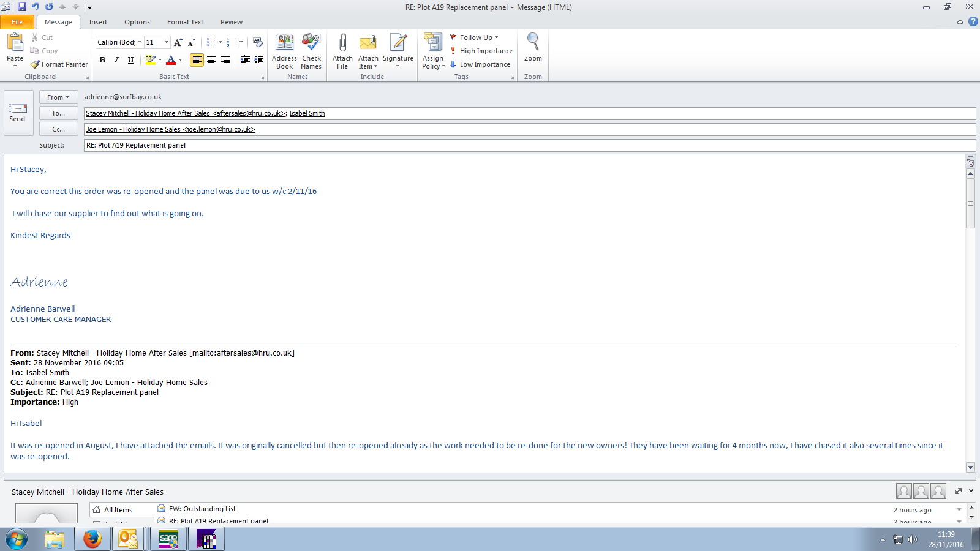
Task: Center the paragraph text
Action: [211, 59]
